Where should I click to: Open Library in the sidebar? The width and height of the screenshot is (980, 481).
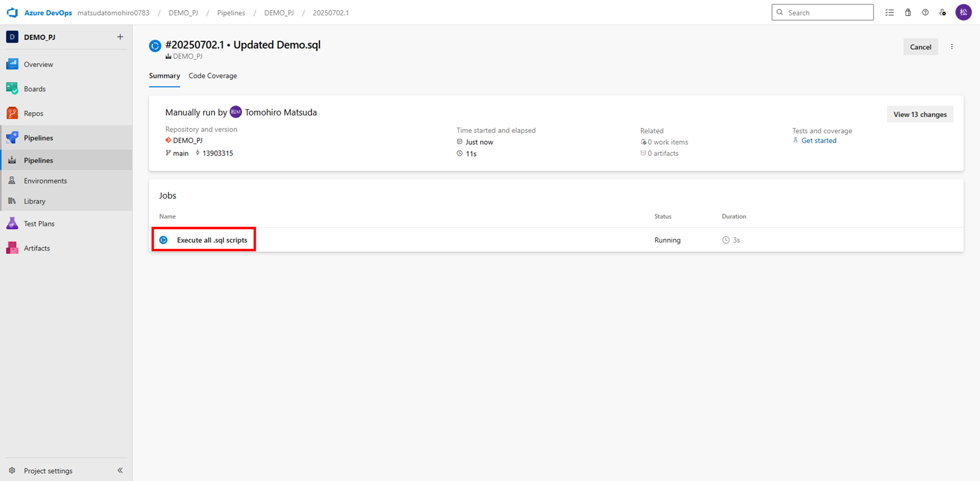click(x=66, y=201)
